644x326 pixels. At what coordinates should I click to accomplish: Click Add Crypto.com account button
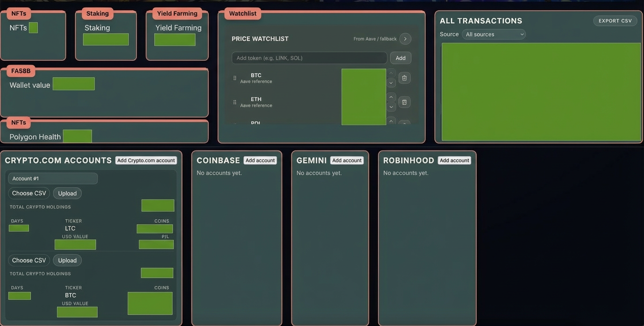tap(146, 160)
